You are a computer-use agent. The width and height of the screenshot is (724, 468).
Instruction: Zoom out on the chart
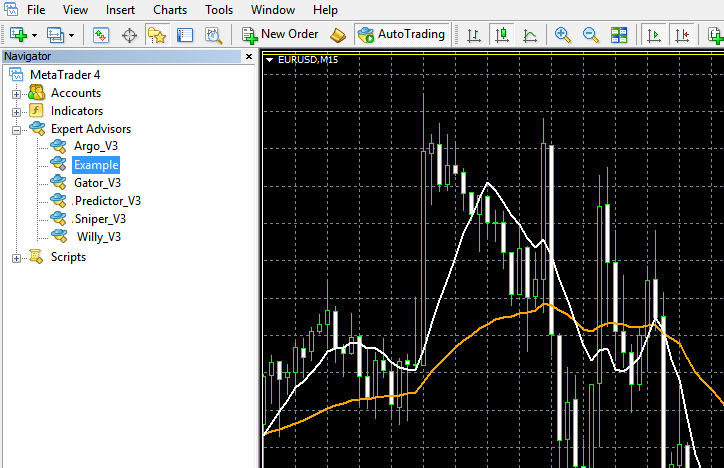coord(590,35)
